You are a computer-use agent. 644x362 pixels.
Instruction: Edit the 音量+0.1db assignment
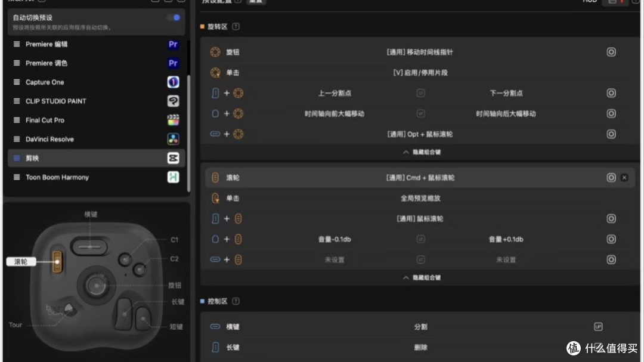(506, 239)
